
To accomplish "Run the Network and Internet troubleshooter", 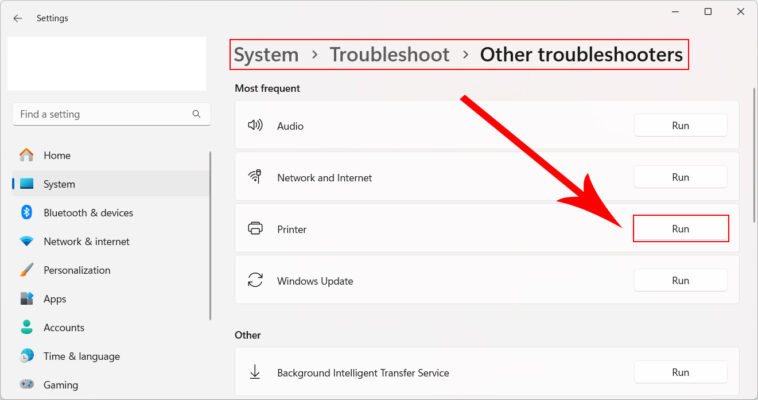I will pyautogui.click(x=680, y=177).
